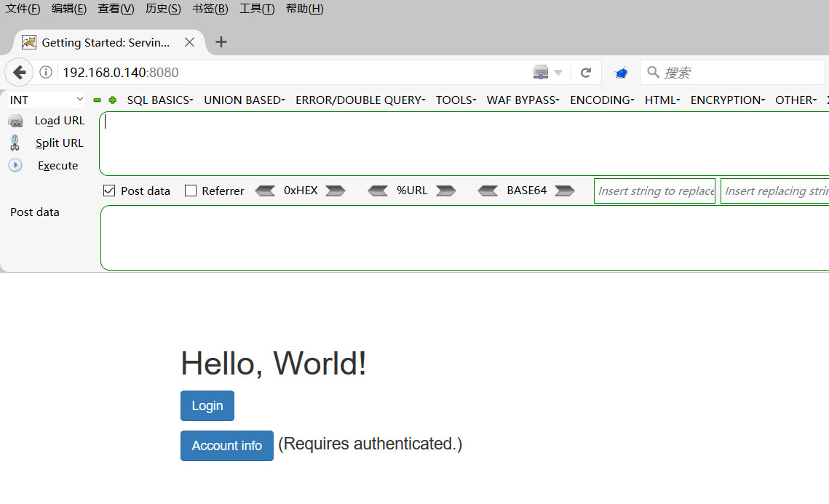Open a new tab with the plus button
Screen dimensions: 829x504
tap(221, 41)
